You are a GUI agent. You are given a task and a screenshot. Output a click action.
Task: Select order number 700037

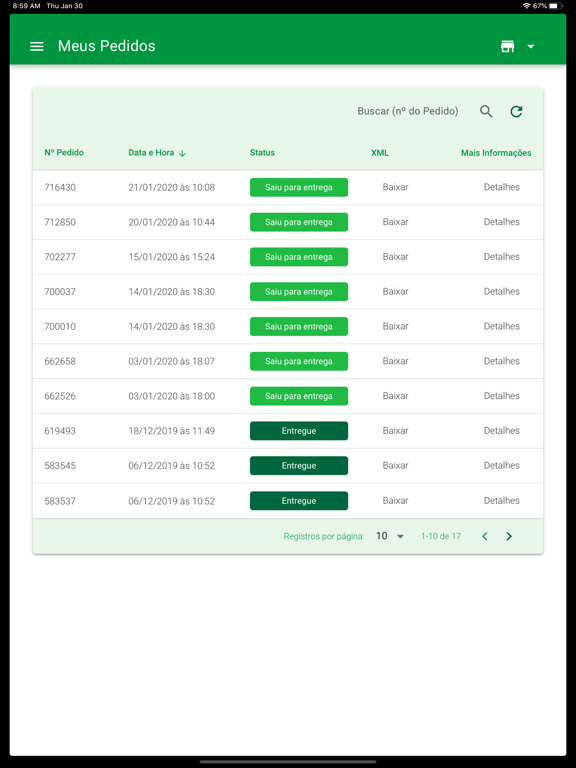point(60,291)
